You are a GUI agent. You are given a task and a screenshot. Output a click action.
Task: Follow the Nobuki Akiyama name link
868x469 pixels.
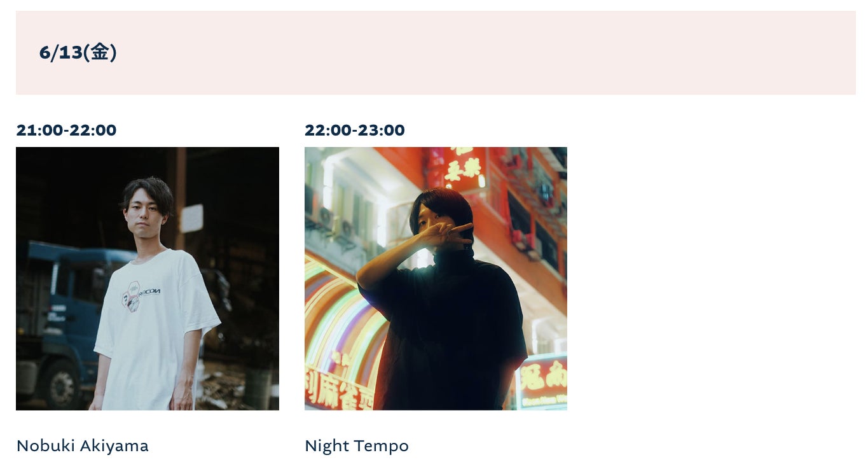pyautogui.click(x=82, y=445)
